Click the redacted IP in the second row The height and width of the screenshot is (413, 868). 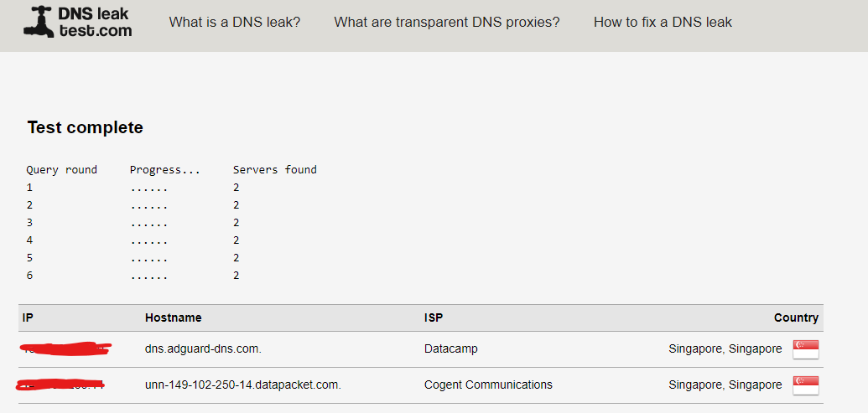click(x=60, y=385)
